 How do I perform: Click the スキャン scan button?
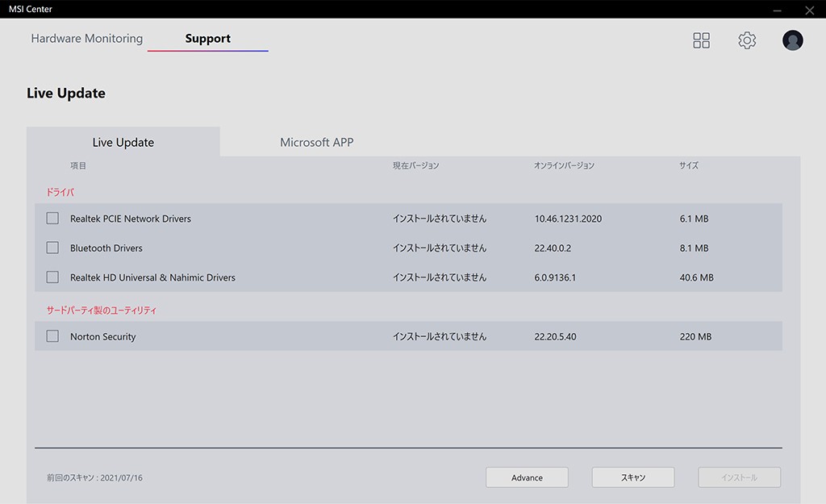click(633, 477)
